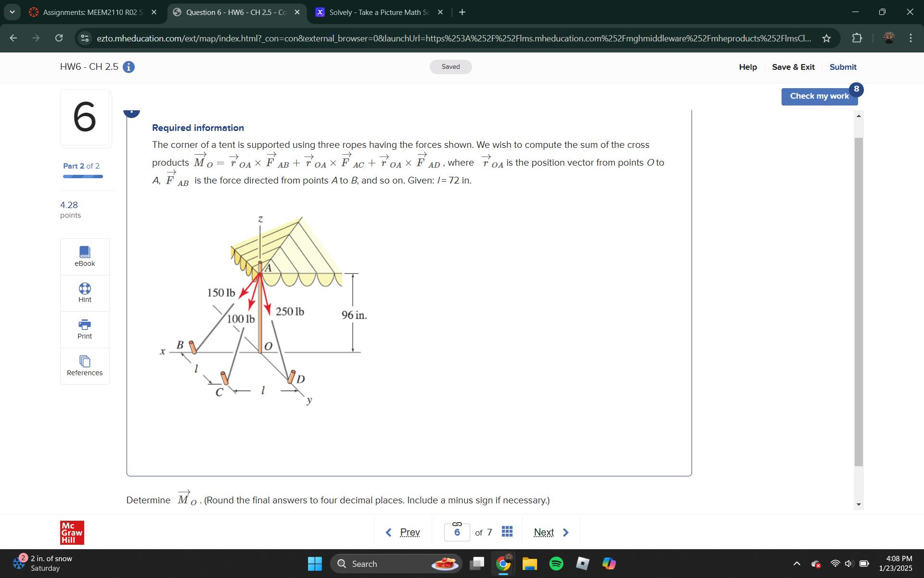Screen dimensions: 924x578
Task: Click the Save & Exit button
Action: click(x=793, y=66)
